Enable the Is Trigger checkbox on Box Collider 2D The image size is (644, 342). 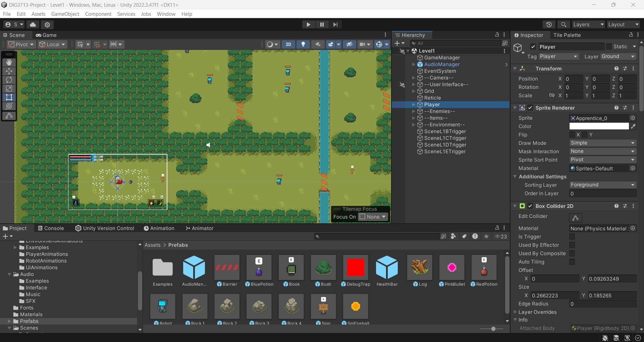point(572,237)
